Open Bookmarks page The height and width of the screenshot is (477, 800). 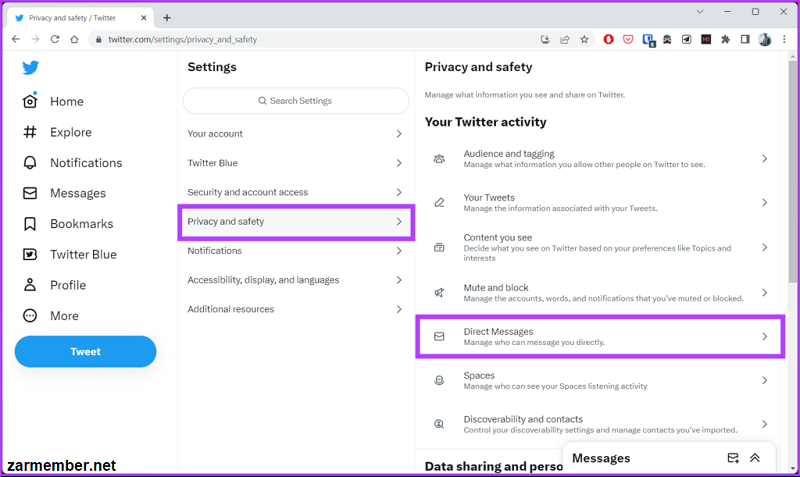(68, 224)
